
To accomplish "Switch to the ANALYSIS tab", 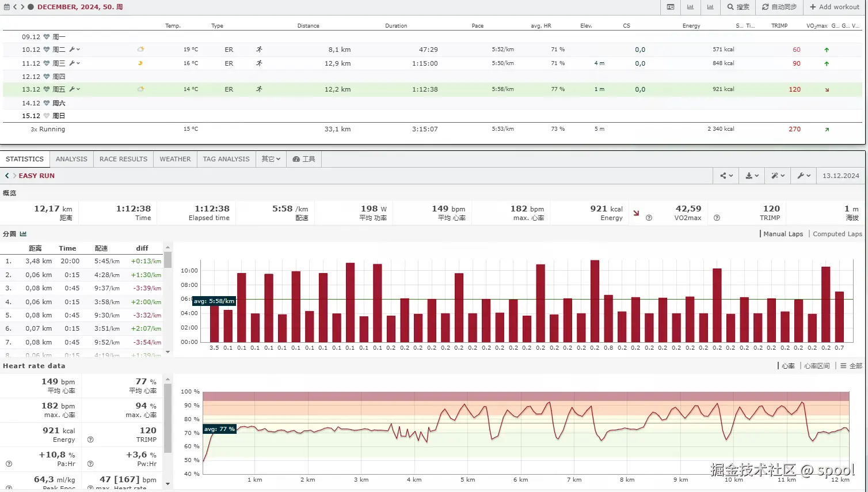I will tap(71, 159).
